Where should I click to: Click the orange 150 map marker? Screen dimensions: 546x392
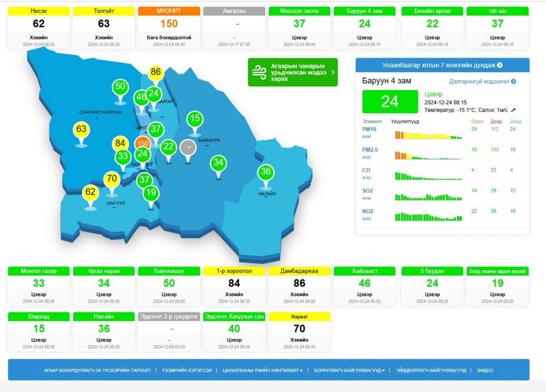pyautogui.click(x=142, y=144)
